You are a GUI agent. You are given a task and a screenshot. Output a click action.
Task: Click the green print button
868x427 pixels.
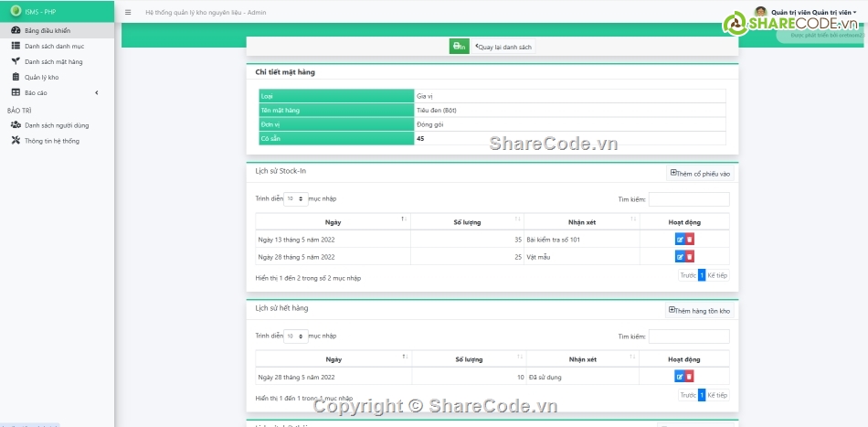[459, 46]
